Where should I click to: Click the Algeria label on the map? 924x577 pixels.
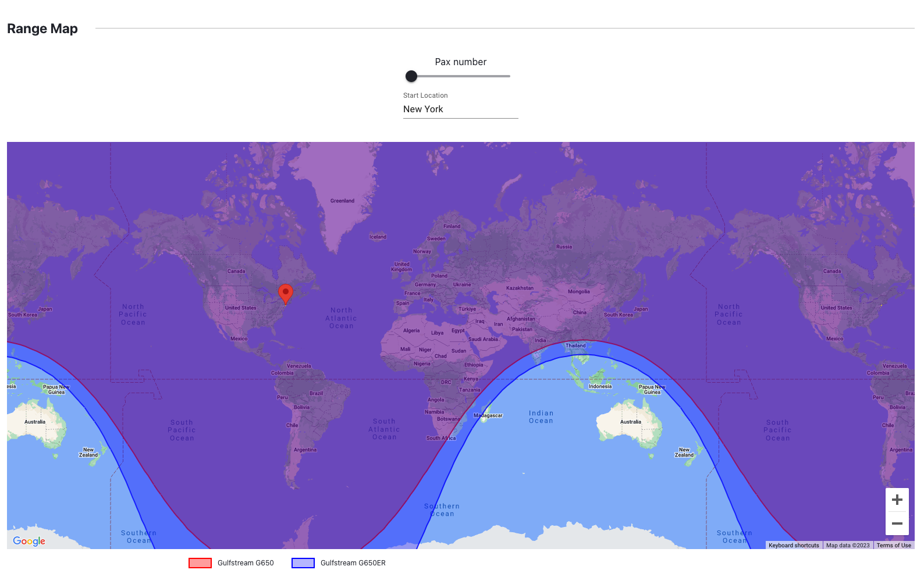411,330
